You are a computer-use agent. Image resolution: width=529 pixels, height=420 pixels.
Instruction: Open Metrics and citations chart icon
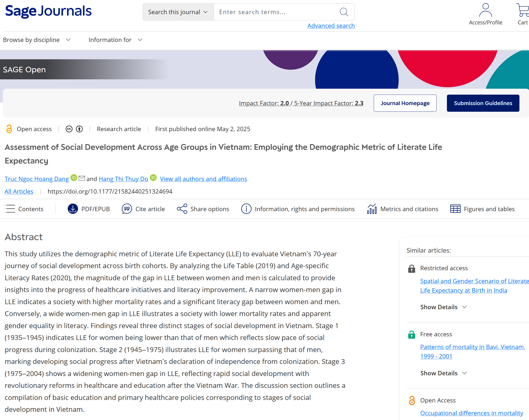click(x=372, y=209)
